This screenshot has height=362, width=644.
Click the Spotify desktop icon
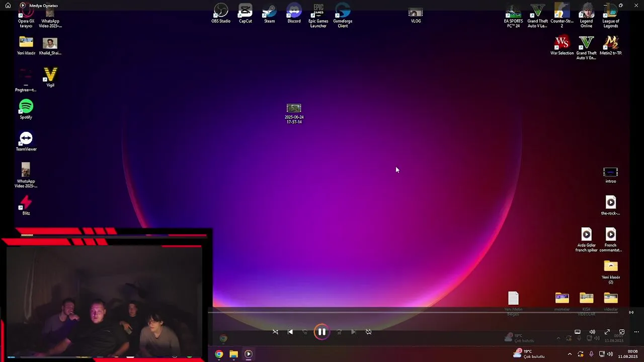point(26,109)
